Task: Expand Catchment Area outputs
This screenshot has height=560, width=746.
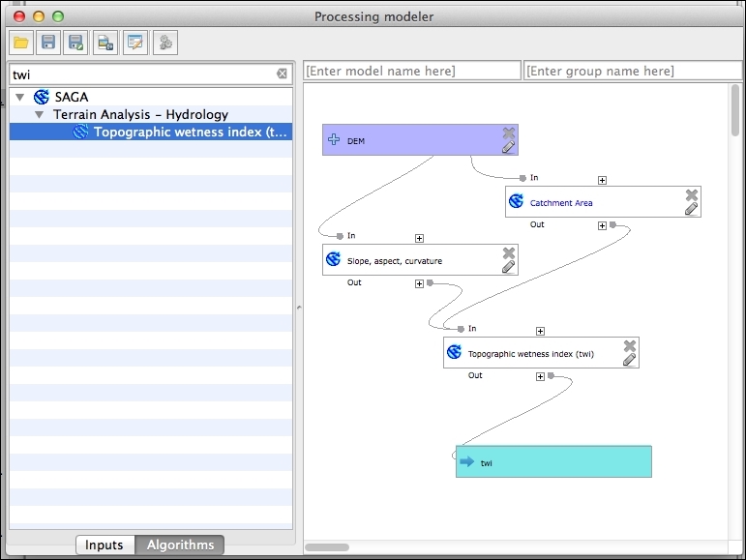Action: tap(603, 225)
